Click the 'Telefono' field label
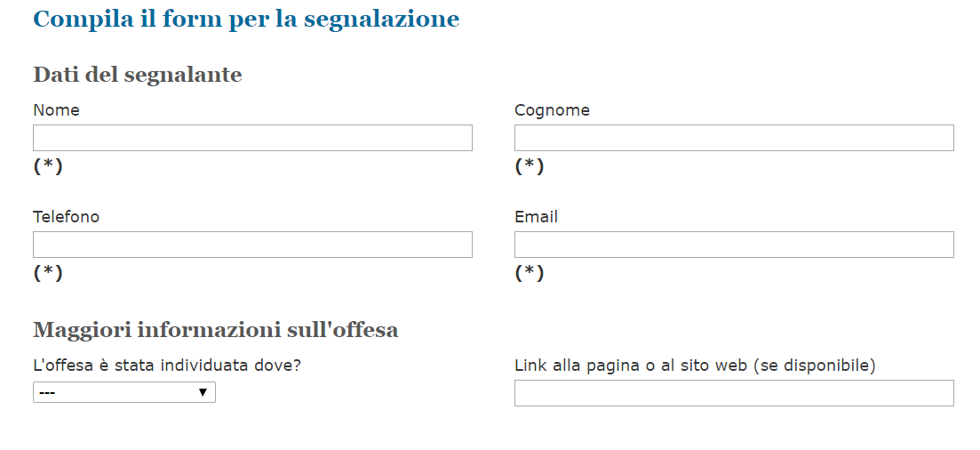Screen dimensions: 980x450 [66, 217]
